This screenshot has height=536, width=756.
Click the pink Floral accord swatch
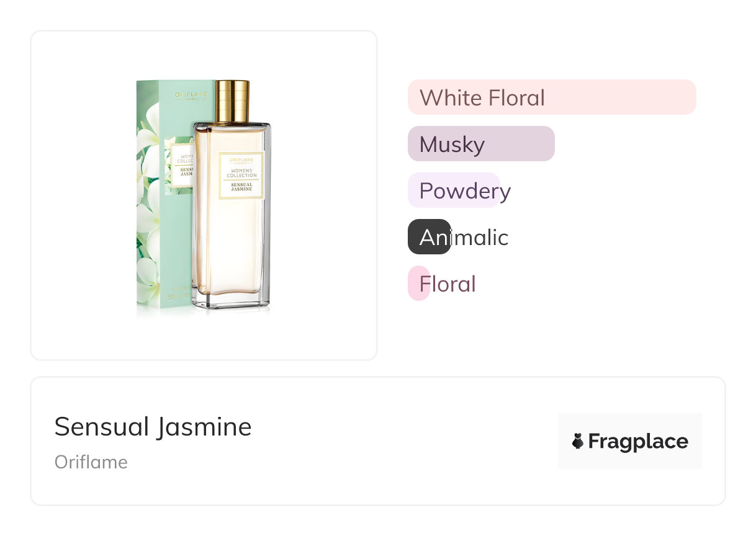418,284
